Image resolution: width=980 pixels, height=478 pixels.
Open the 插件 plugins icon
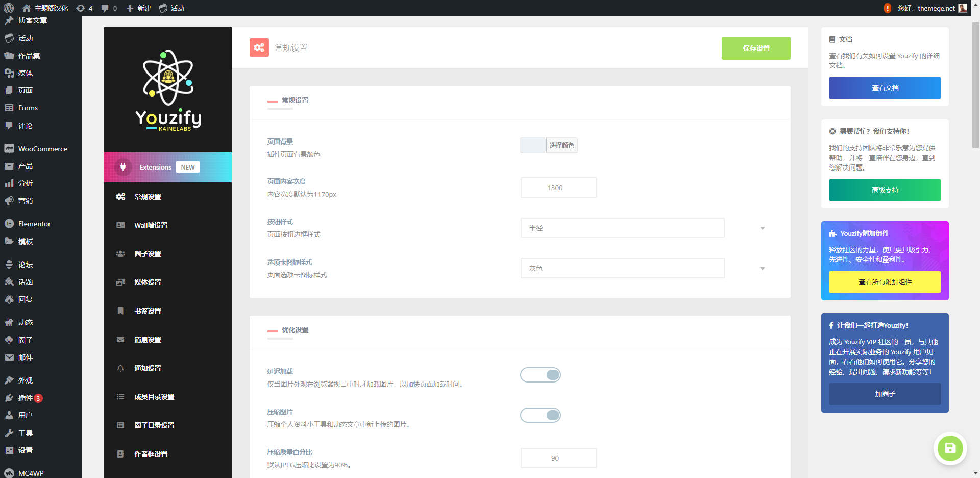point(9,398)
